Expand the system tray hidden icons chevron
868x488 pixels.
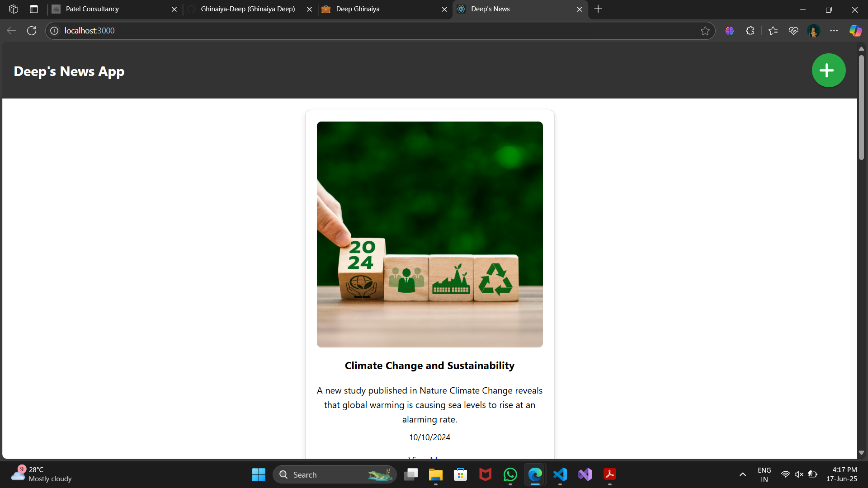[742, 474]
